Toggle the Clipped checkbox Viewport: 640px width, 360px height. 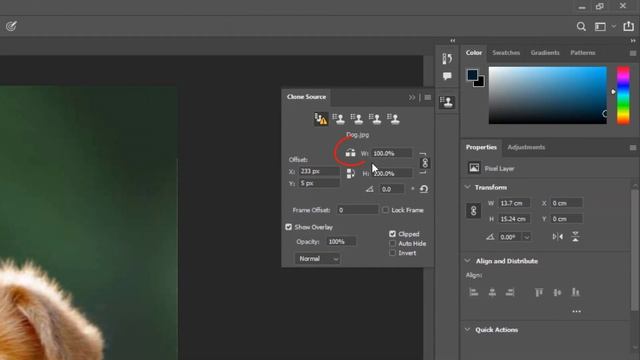pos(392,234)
